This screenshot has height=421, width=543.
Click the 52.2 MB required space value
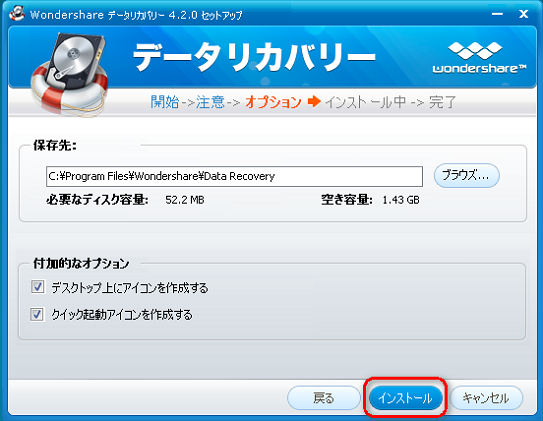click(x=185, y=200)
